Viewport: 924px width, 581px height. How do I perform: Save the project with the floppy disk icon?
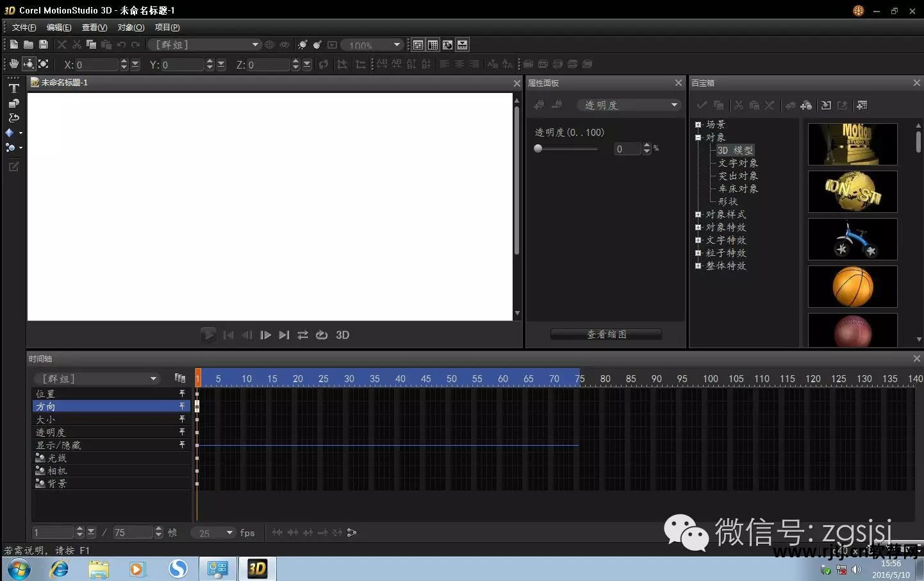[44, 44]
